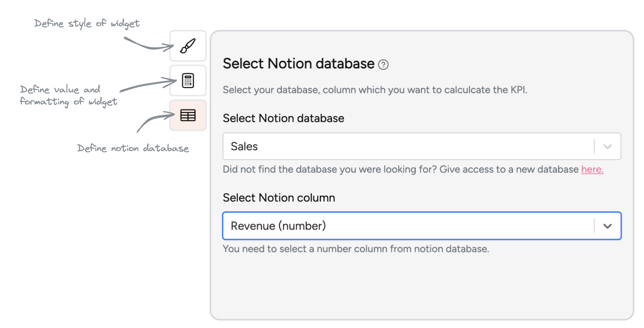Follow the pink 'here.' link
Image resolution: width=644 pixels, height=328 pixels.
pos(592,169)
